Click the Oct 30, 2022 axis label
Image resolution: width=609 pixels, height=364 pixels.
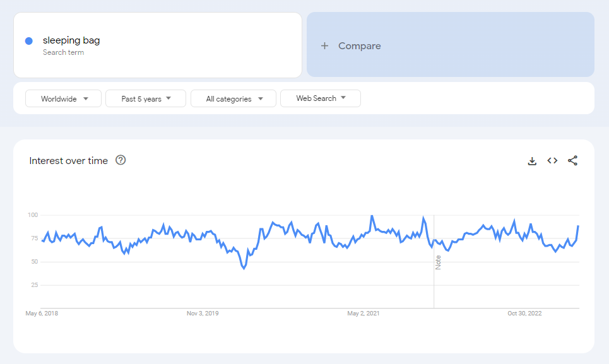click(524, 312)
